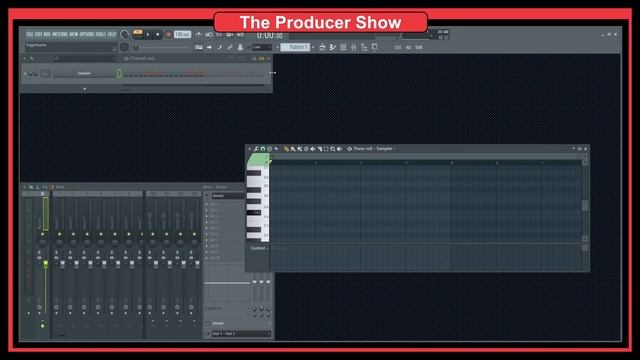Image resolution: width=640 pixels, height=360 pixels.
Task: Pick the dotted-rectangle Select tool in Piano roll
Action: pyautogui.click(x=326, y=149)
